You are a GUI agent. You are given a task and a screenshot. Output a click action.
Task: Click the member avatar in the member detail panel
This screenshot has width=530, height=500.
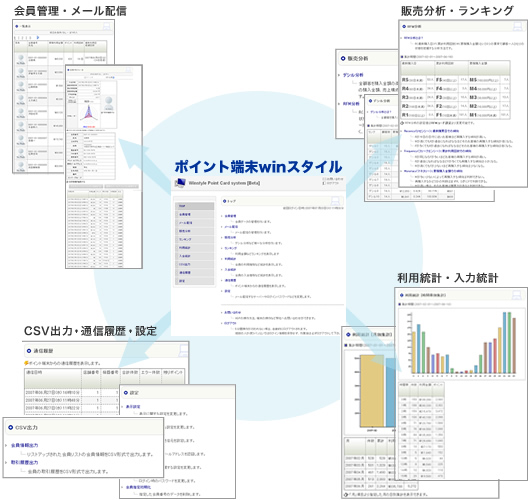[109, 103]
